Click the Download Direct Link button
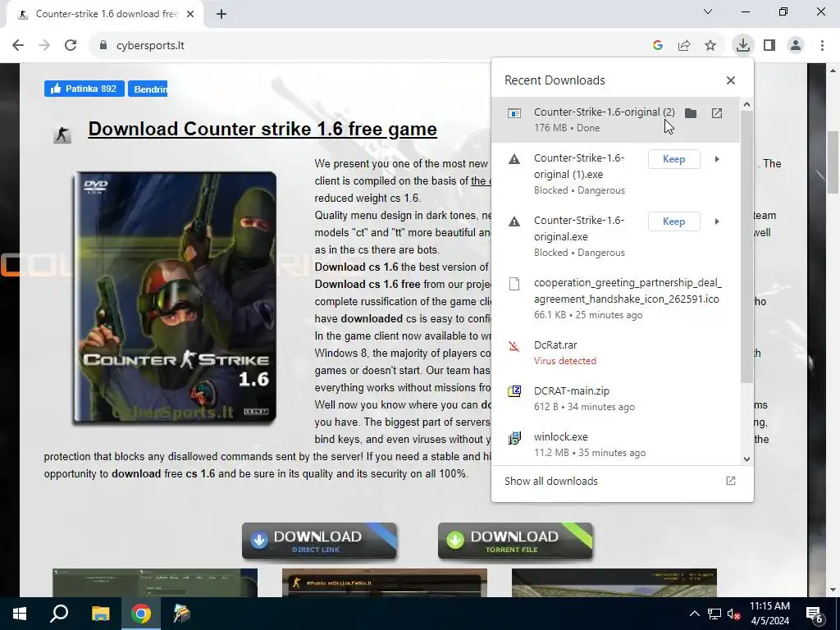This screenshot has width=840, height=630. (x=319, y=541)
